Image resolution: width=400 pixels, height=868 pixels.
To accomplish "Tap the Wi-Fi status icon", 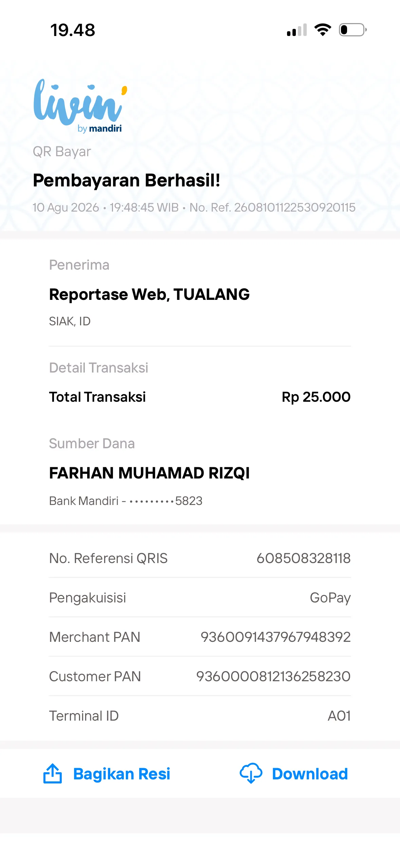I will [323, 30].
